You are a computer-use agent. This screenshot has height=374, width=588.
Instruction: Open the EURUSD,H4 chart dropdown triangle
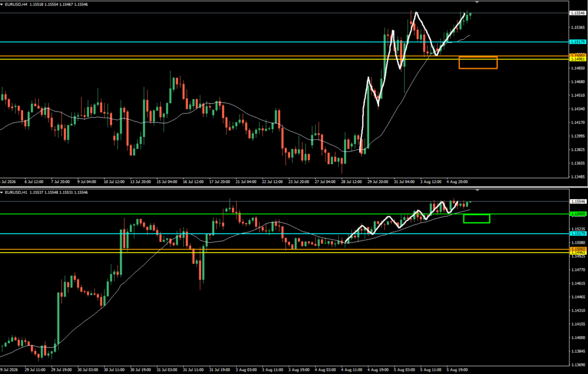(x=2, y=5)
